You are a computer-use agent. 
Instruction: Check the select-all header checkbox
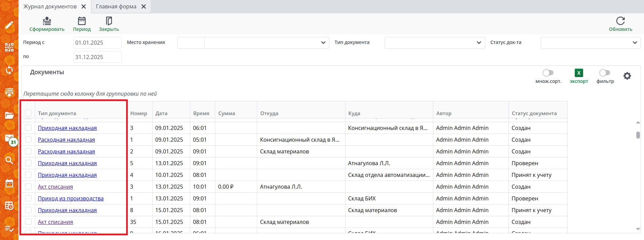[x=29, y=113]
